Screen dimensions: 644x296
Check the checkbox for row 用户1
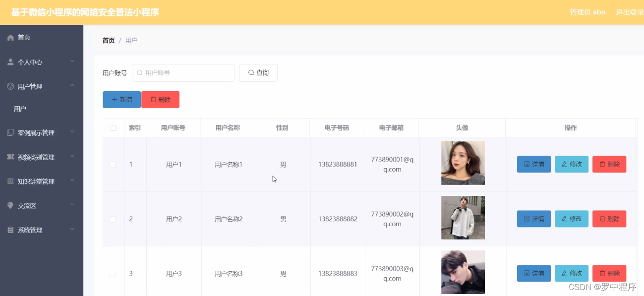tap(114, 164)
